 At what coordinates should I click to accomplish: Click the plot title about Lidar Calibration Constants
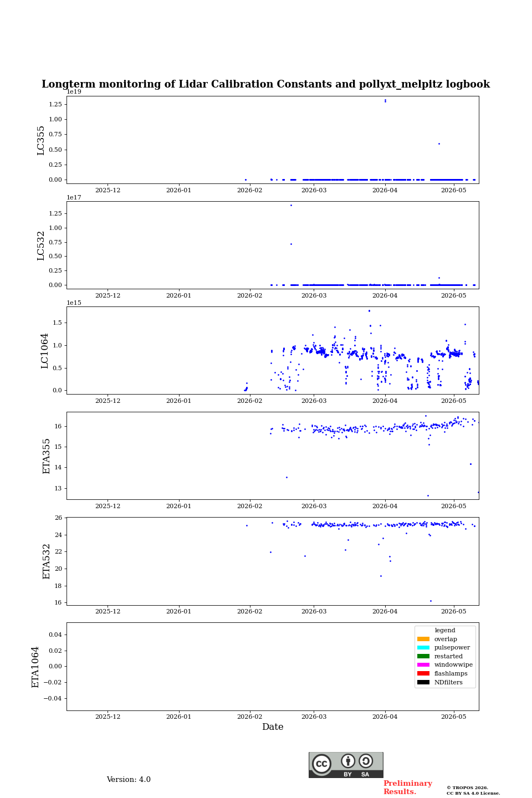265,84
